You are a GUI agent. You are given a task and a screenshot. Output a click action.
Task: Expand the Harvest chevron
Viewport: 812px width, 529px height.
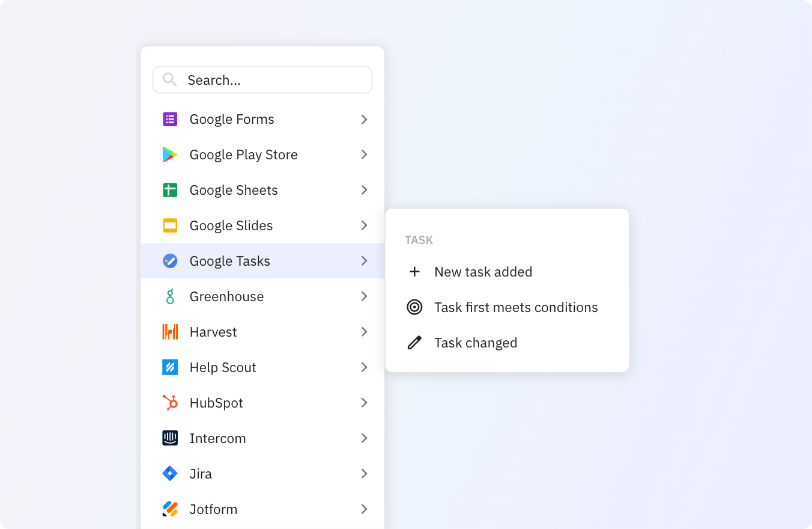(x=364, y=332)
